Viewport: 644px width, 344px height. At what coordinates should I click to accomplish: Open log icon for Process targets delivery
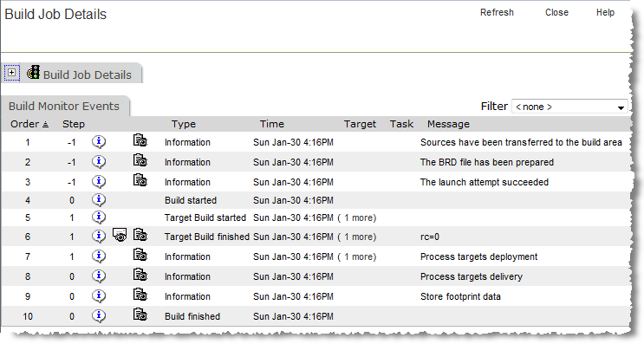[140, 274]
